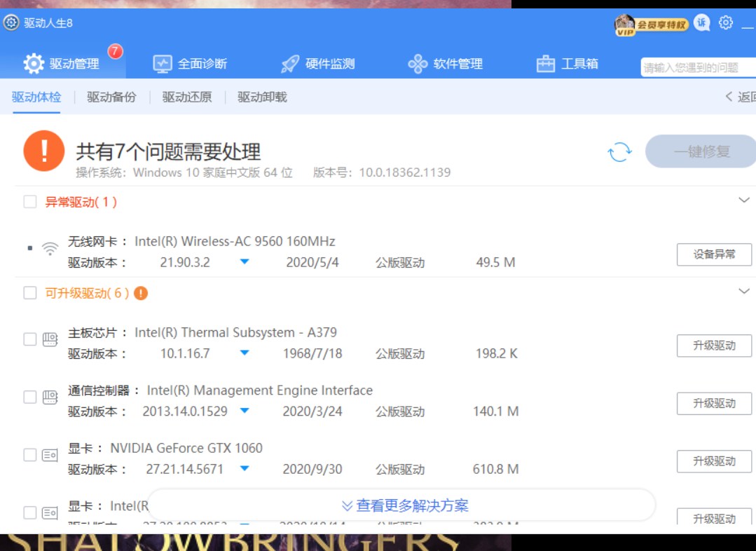
Task: Select the 驱动还原 sub-tab
Action: click(187, 97)
